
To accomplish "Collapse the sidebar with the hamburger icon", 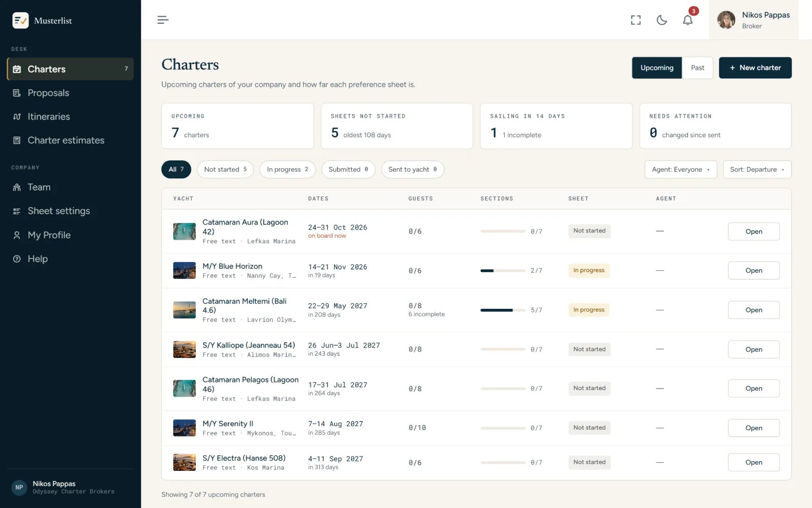I will click(x=162, y=20).
